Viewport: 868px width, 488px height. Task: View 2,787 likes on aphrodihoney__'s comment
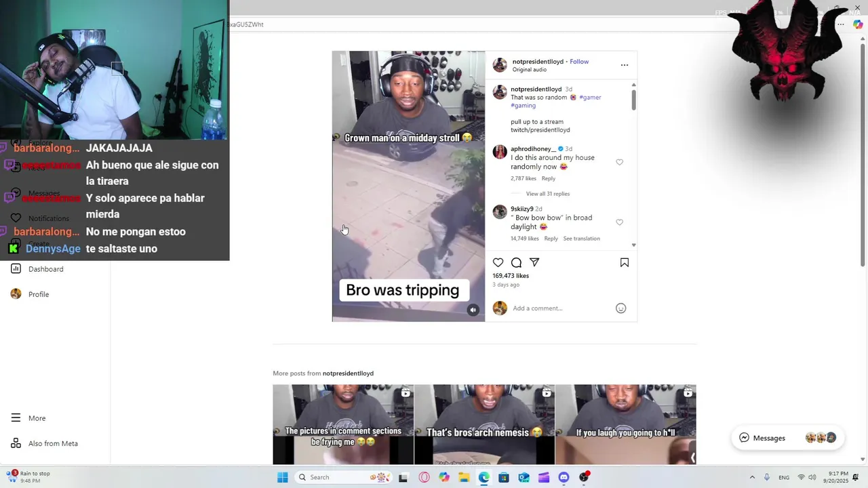[524, 179]
